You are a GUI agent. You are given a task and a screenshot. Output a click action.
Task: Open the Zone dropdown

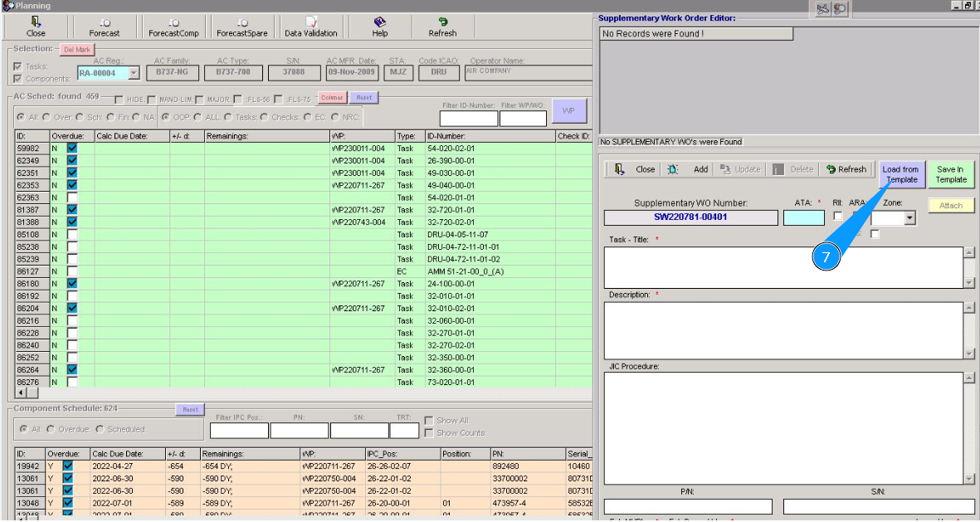[909, 218]
